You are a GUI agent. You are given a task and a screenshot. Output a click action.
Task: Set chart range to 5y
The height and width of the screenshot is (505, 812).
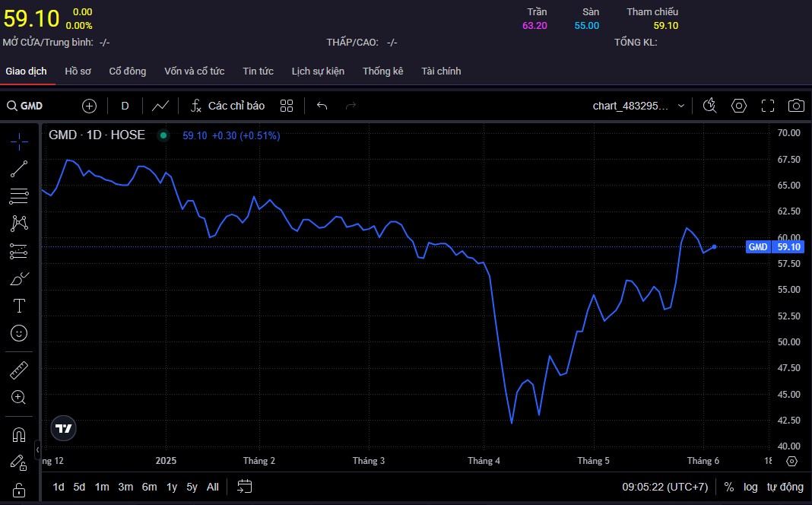pyautogui.click(x=192, y=487)
